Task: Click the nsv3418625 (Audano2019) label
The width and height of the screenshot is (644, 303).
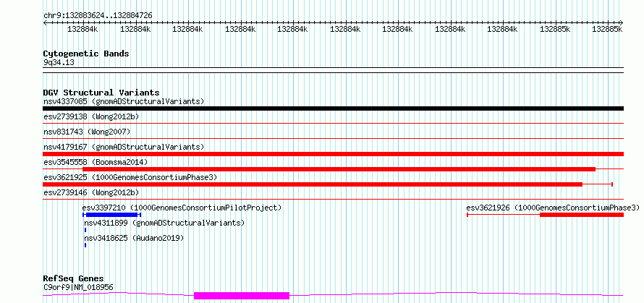Action: click(134, 238)
